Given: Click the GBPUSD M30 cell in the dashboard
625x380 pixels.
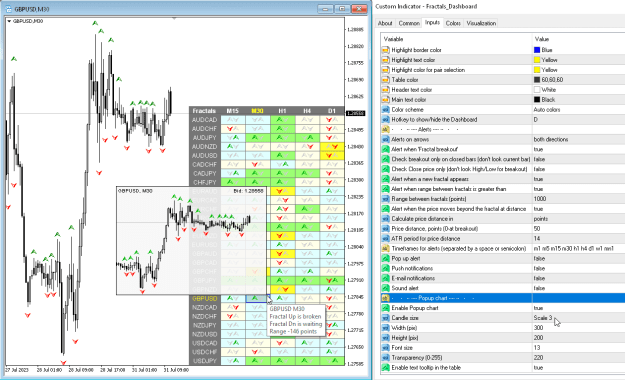Looking at the screenshot, I should pos(257,298).
